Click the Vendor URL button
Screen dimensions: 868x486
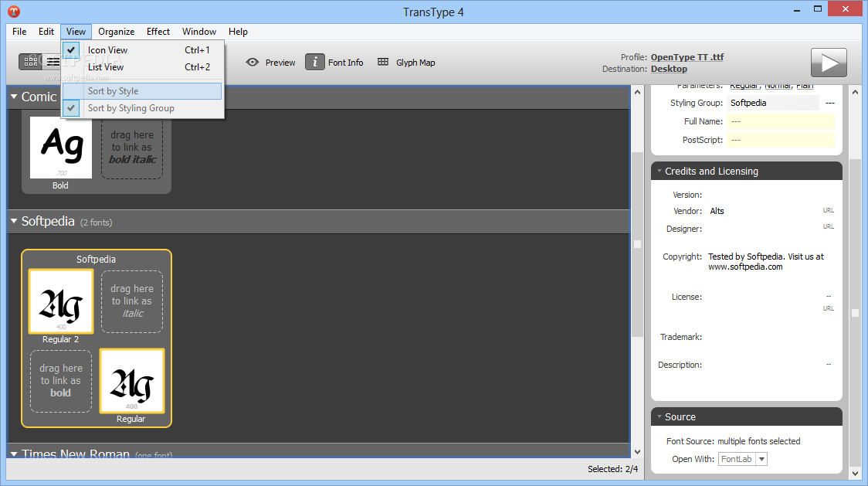(828, 211)
